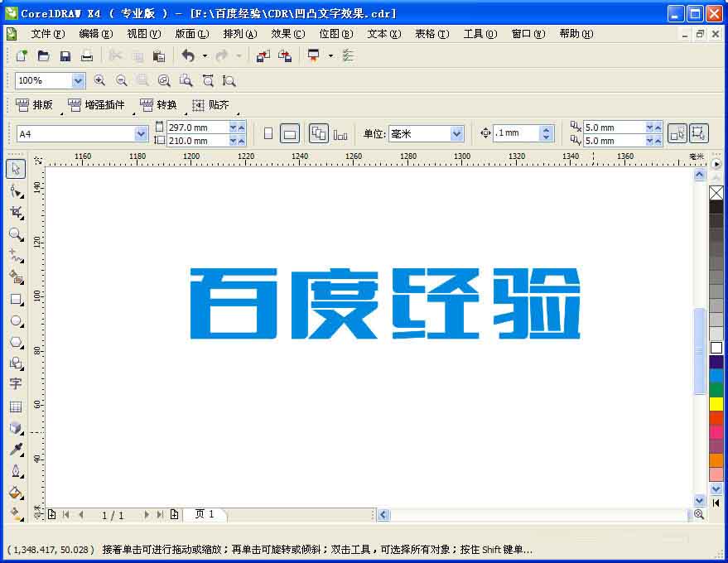Viewport: 728px width, 563px height.
Task: Pick the white color swatch
Action: (x=716, y=348)
